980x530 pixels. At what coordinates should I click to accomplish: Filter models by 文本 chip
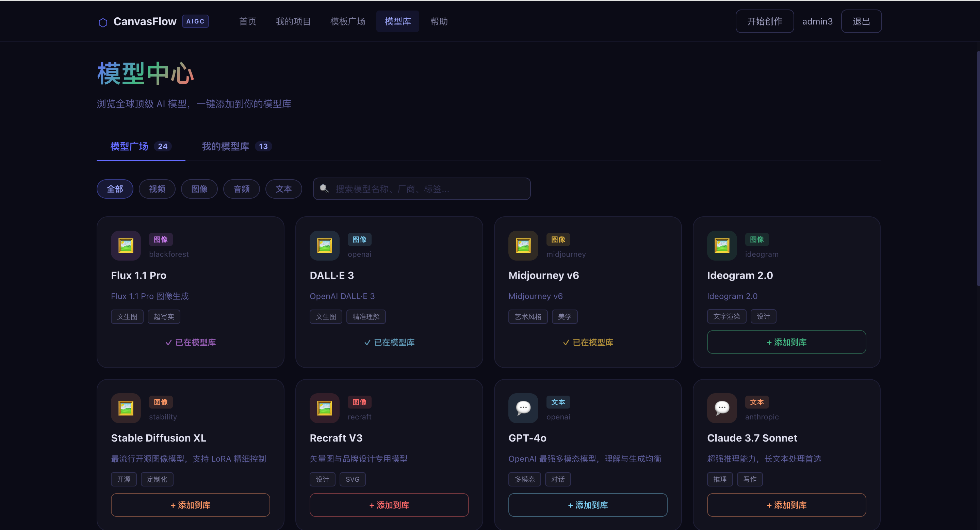pos(284,189)
